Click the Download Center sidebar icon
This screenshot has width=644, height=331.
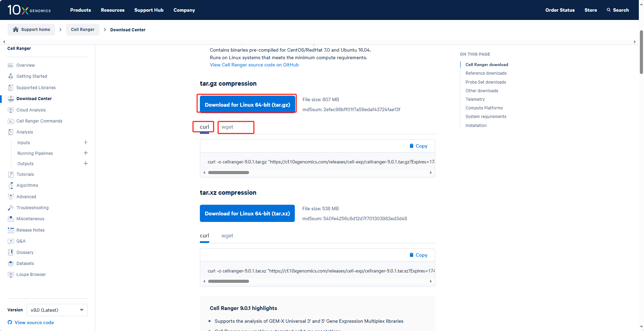[x=11, y=99]
